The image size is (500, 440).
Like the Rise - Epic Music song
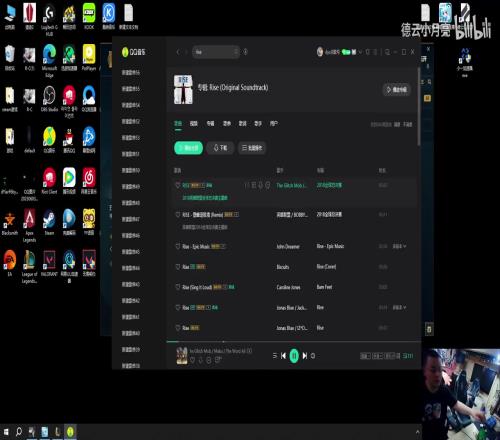click(x=178, y=246)
